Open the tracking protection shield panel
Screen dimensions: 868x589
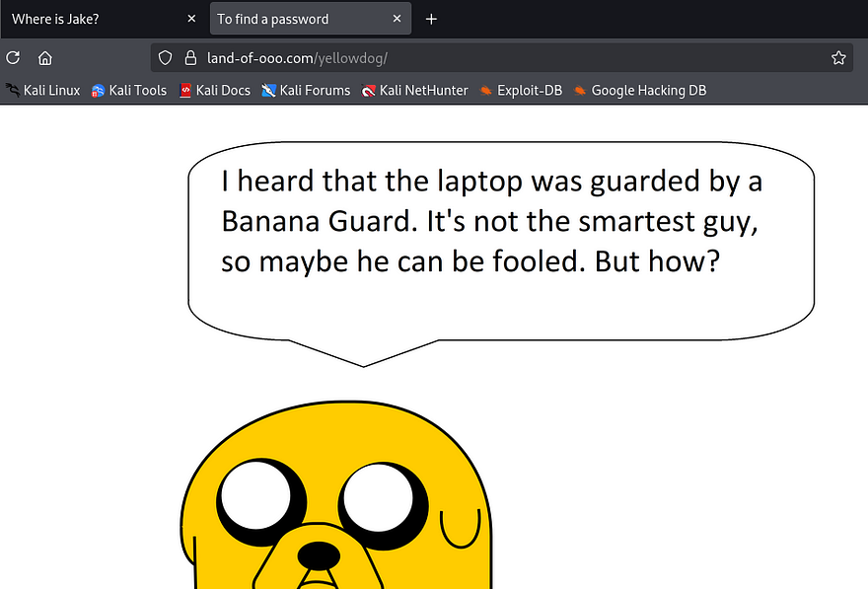[x=165, y=58]
